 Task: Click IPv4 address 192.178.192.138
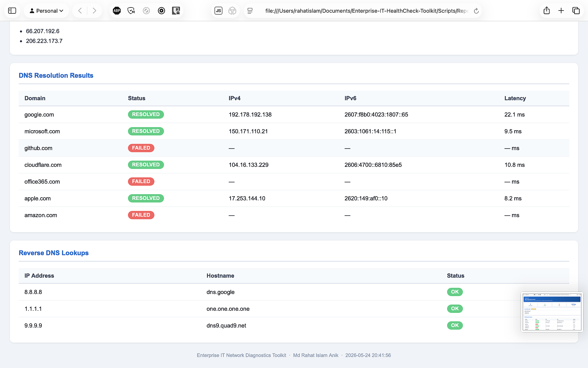click(x=250, y=115)
